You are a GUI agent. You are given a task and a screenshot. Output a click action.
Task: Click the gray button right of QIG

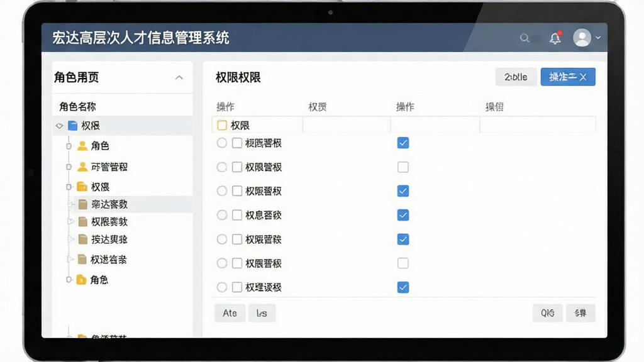tap(580, 313)
